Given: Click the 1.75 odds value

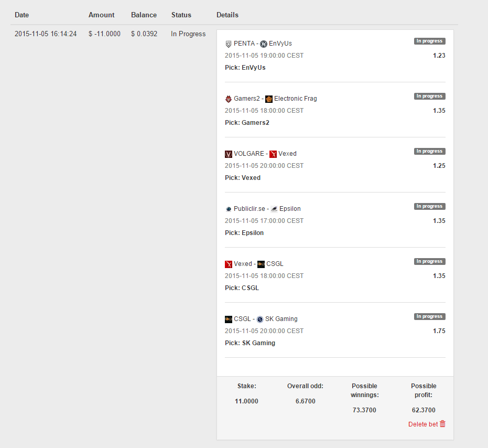Looking at the screenshot, I should point(439,331).
